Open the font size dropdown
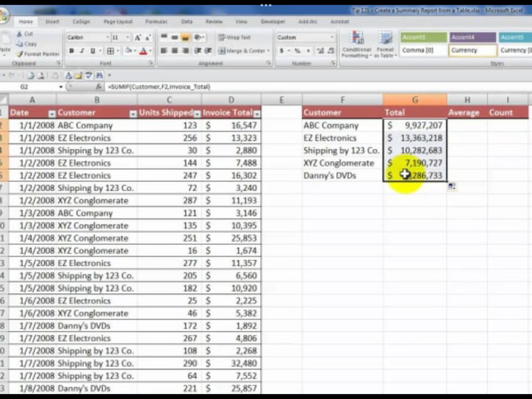The image size is (532, 399). pos(128,37)
